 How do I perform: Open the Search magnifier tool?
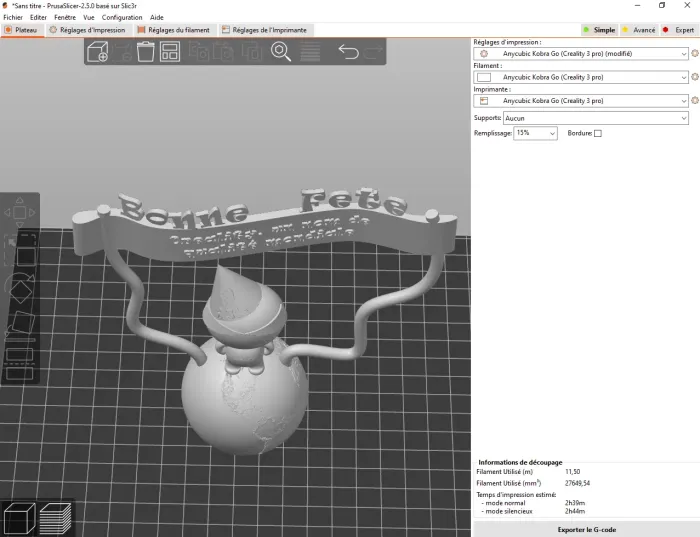(x=281, y=51)
